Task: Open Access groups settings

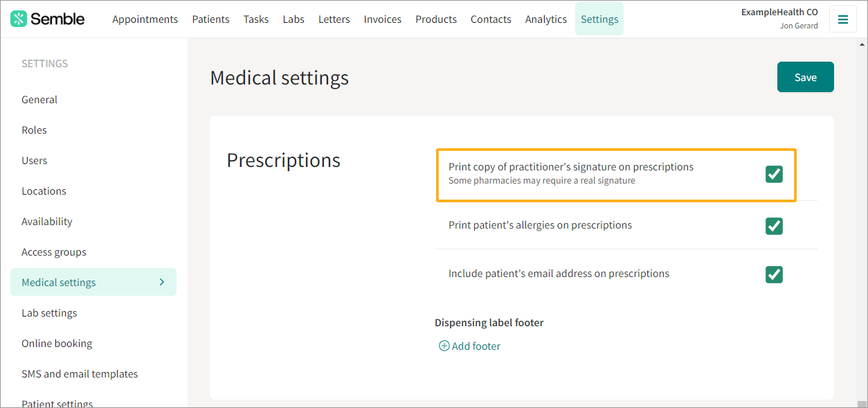Action: tap(53, 251)
